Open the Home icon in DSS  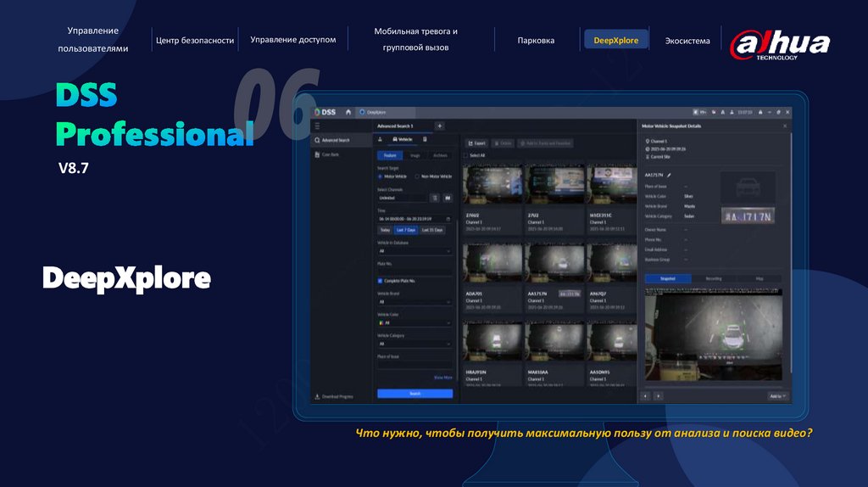click(348, 112)
